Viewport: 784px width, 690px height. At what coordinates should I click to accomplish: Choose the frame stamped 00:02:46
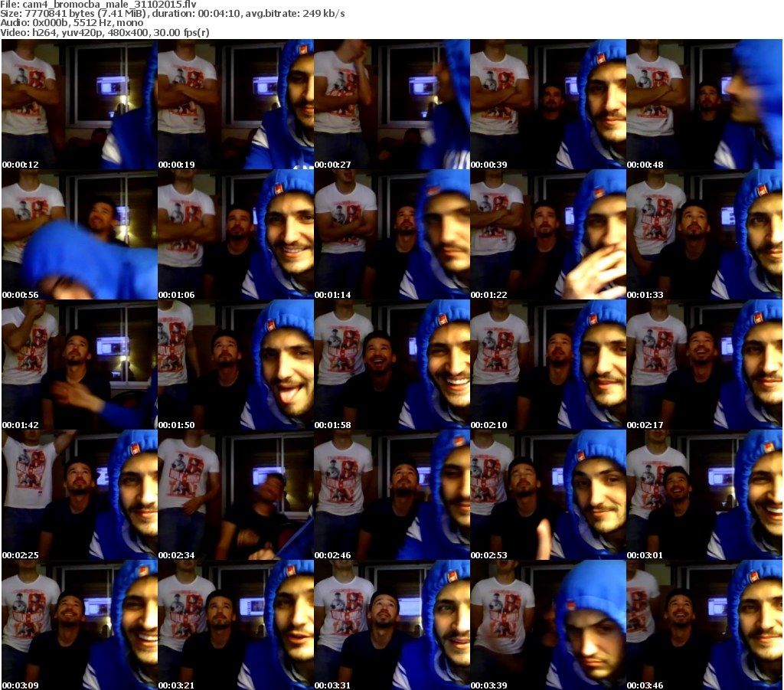point(392,495)
